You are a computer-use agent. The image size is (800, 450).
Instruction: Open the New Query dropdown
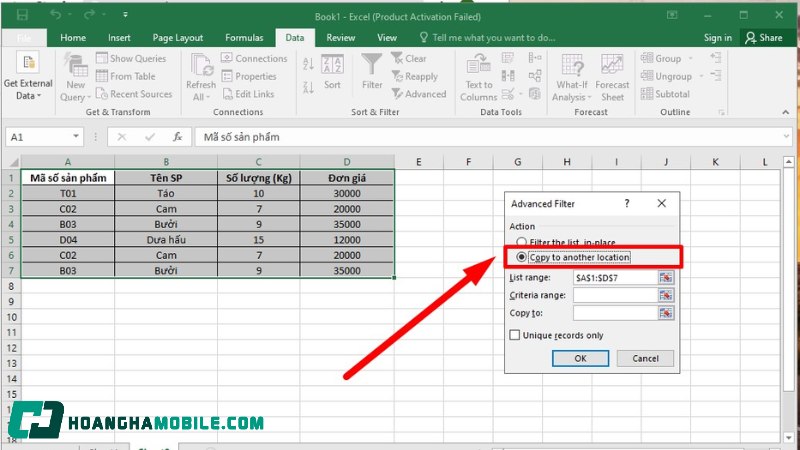pyautogui.click(x=76, y=78)
